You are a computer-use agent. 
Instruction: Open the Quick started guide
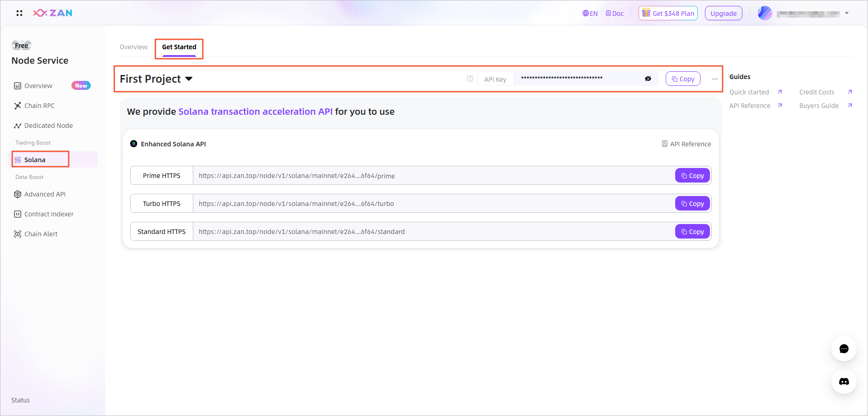[x=749, y=92]
